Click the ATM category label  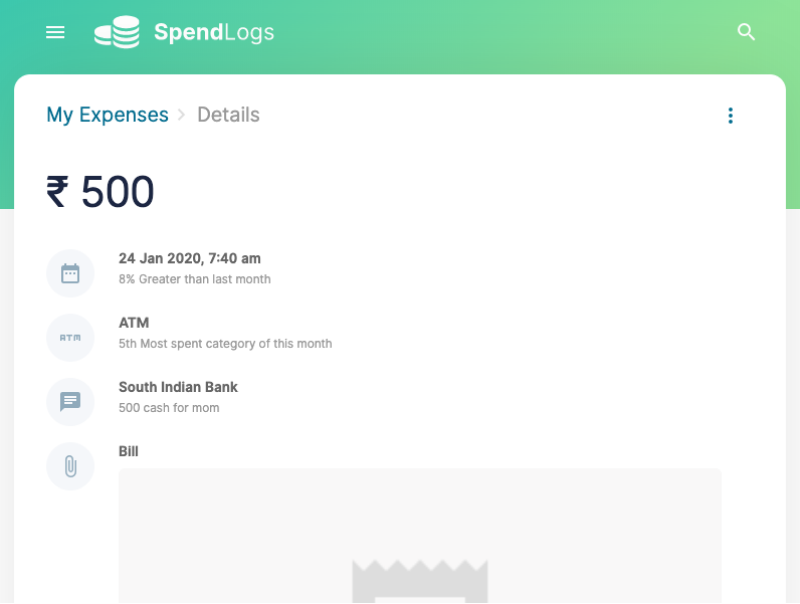[x=132, y=323]
